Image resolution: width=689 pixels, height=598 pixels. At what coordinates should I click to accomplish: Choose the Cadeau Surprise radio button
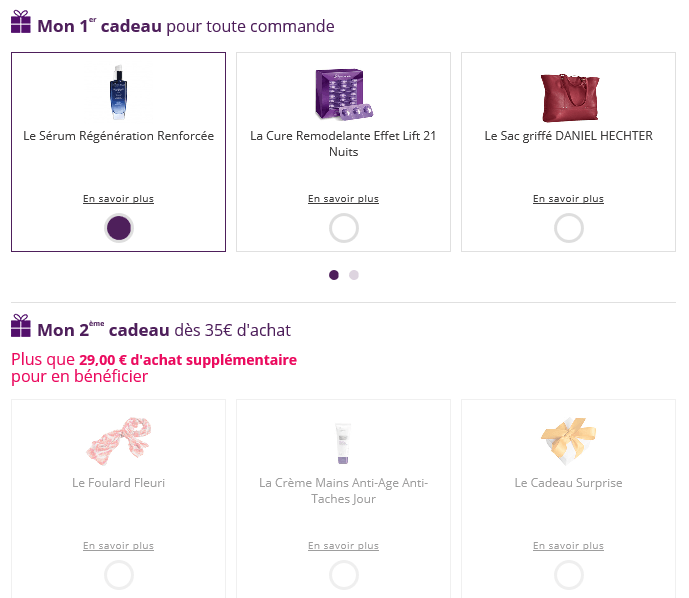(569, 575)
